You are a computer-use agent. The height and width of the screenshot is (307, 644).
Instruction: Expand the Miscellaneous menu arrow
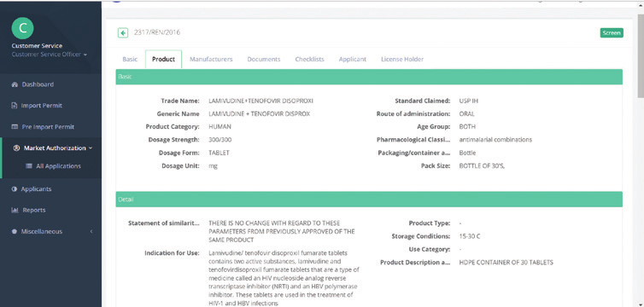tap(91, 232)
